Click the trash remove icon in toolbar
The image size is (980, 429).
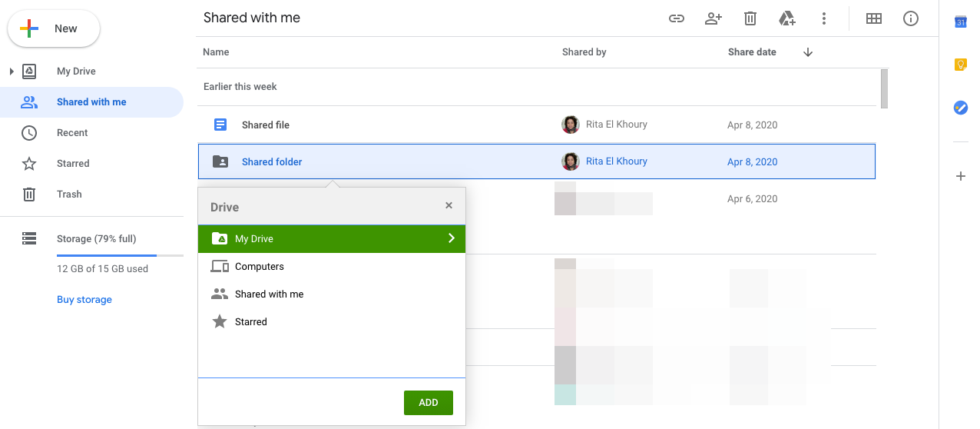click(x=750, y=18)
